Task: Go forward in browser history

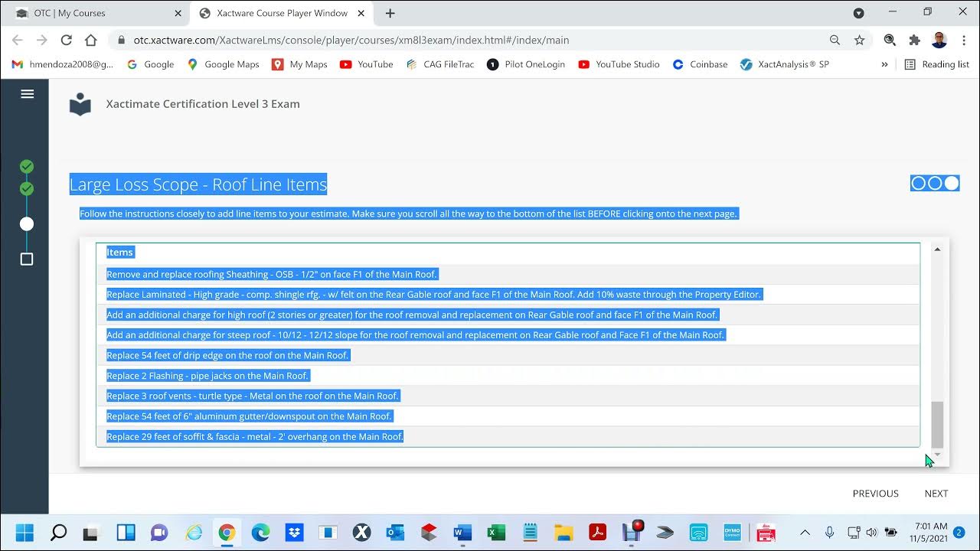Action: click(42, 40)
